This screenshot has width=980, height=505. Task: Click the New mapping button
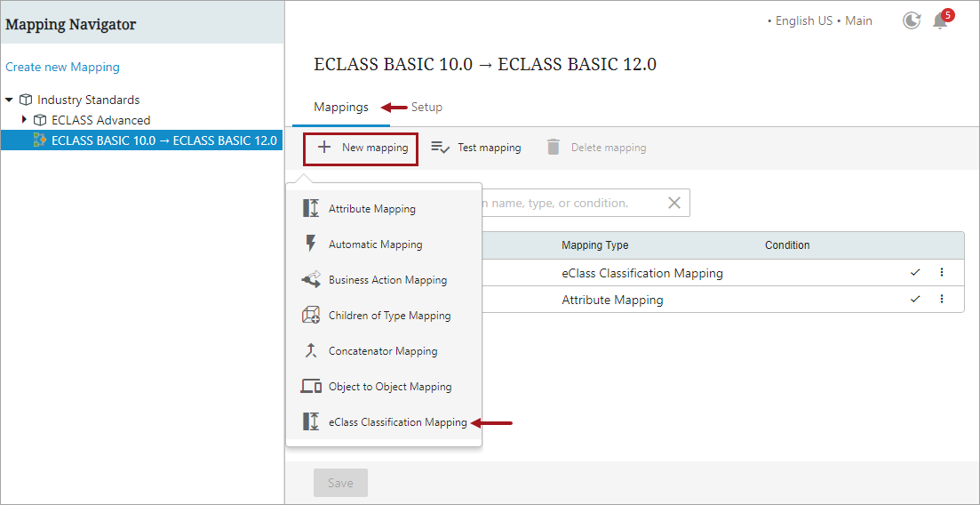coord(361,148)
